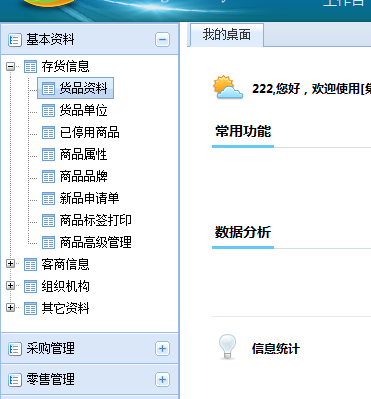Expand the 采购管理 panel with plus button

tap(162, 349)
